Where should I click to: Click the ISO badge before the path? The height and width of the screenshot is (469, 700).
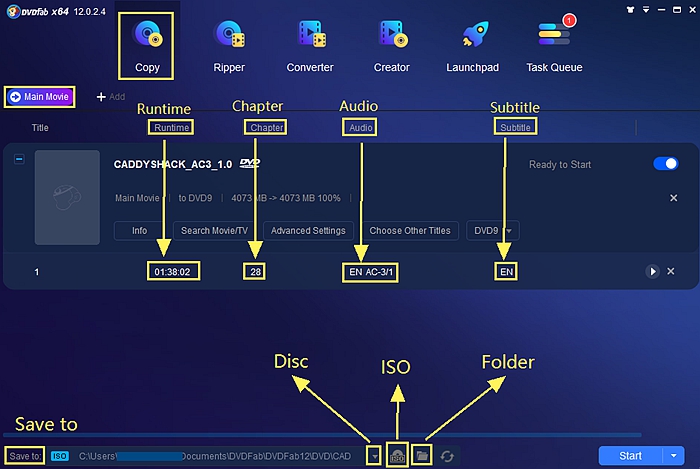pyautogui.click(x=59, y=456)
